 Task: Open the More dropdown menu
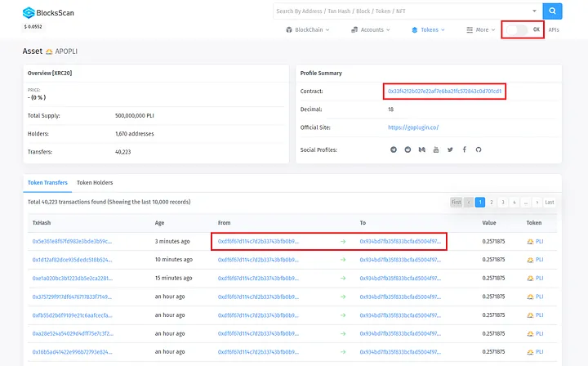480,29
